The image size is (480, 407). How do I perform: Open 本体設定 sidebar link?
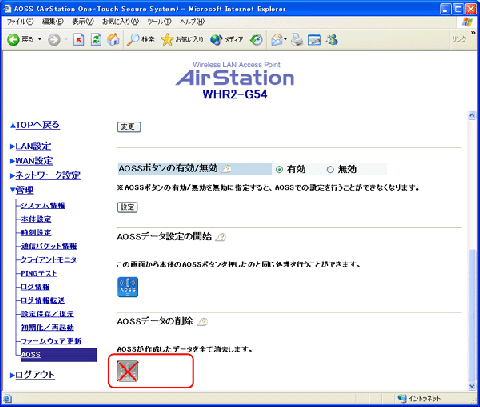[x=36, y=219]
